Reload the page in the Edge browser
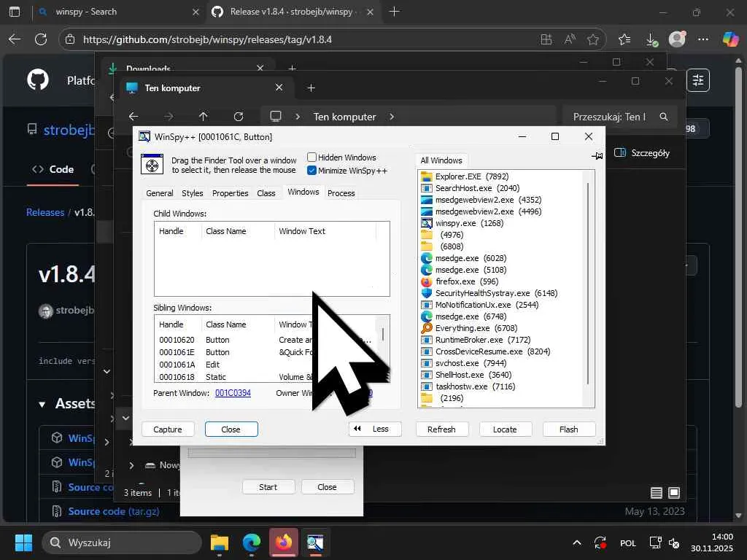 [x=41, y=39]
